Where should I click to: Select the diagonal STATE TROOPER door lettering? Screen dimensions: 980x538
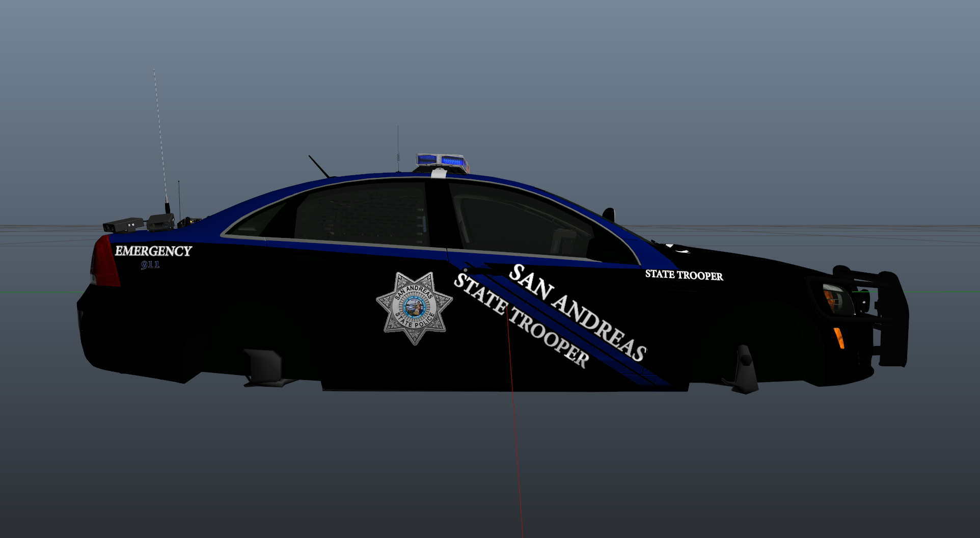click(521, 320)
